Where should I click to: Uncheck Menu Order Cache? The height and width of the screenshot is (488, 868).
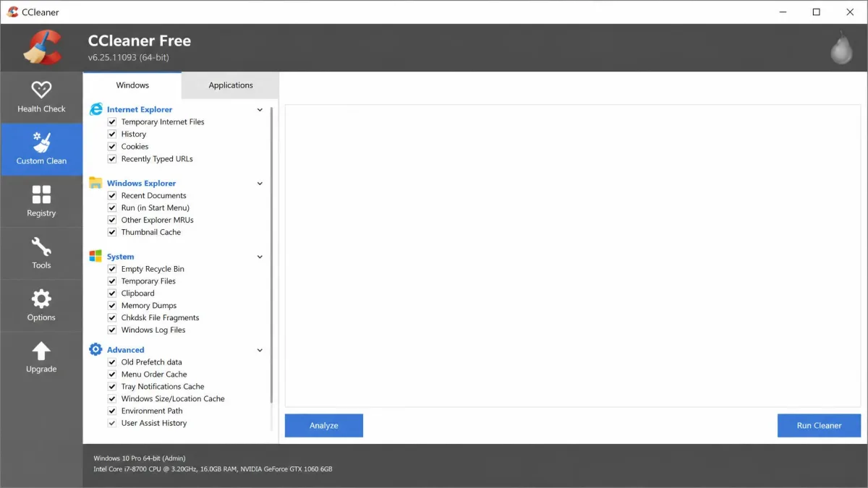pos(112,374)
